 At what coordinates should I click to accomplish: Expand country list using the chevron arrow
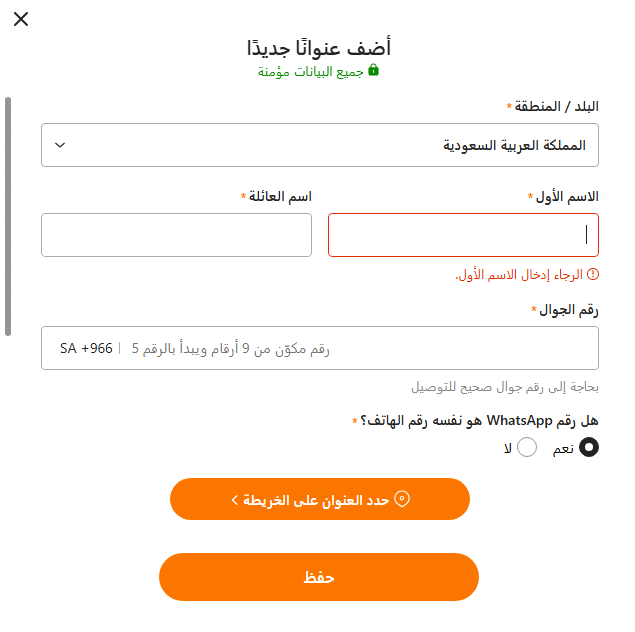point(60,145)
